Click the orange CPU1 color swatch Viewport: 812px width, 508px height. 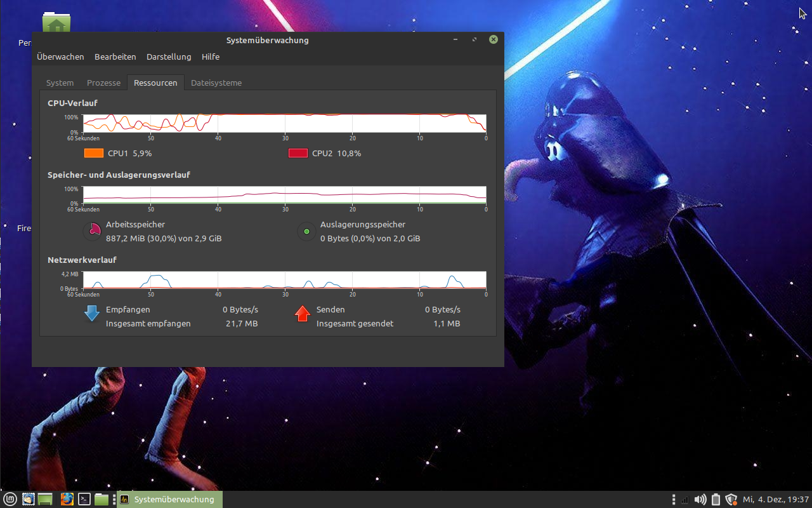pos(94,153)
